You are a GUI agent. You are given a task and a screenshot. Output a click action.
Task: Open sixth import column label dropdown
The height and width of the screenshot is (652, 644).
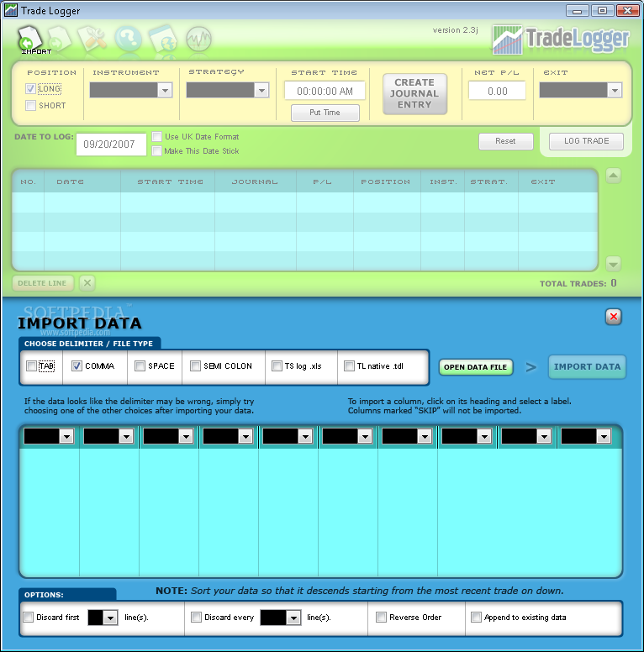pos(347,437)
